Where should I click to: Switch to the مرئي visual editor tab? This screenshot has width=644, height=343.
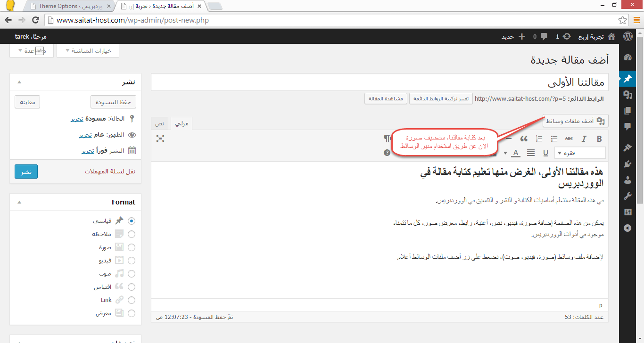tap(182, 123)
